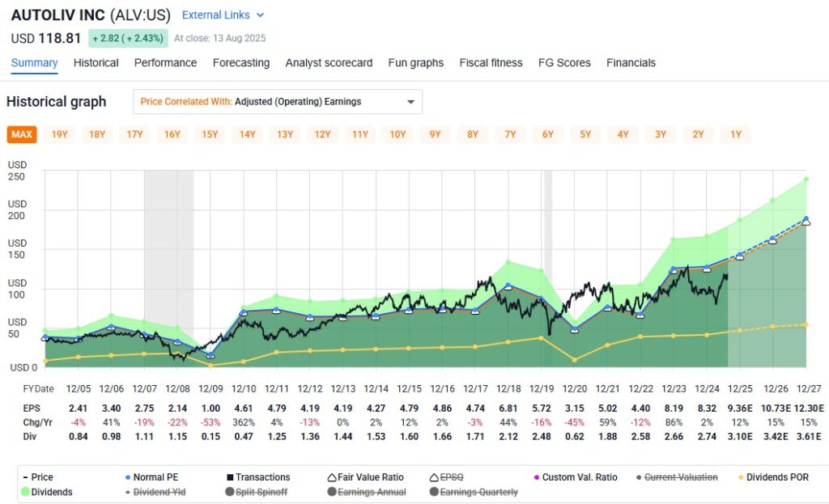Click the green Dividends color swatch
829x504 pixels.
click(24, 490)
